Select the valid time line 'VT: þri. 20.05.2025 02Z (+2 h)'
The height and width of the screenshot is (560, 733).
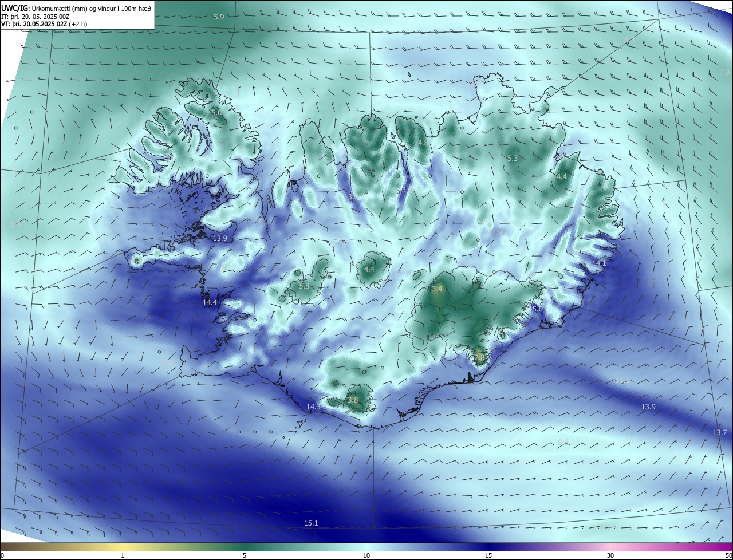(x=44, y=24)
